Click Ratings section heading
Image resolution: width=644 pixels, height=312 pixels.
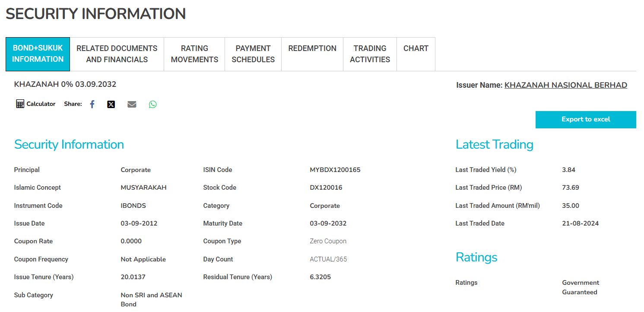tap(476, 258)
